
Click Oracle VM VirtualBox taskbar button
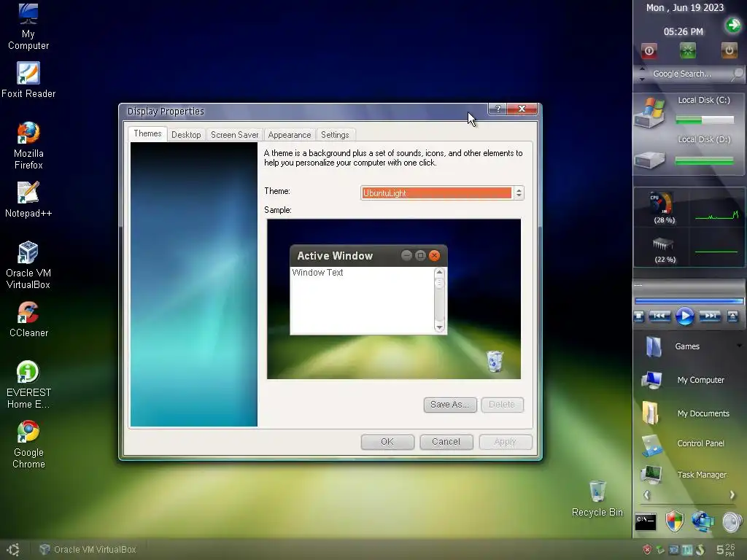click(x=88, y=550)
